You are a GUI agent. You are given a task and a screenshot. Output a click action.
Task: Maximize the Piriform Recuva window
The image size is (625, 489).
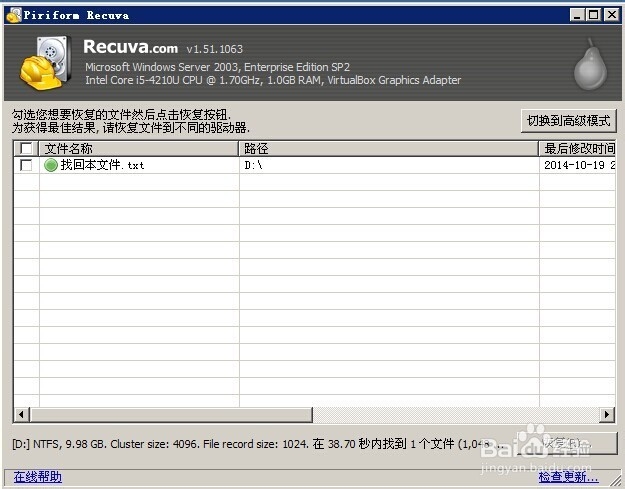[594, 15]
